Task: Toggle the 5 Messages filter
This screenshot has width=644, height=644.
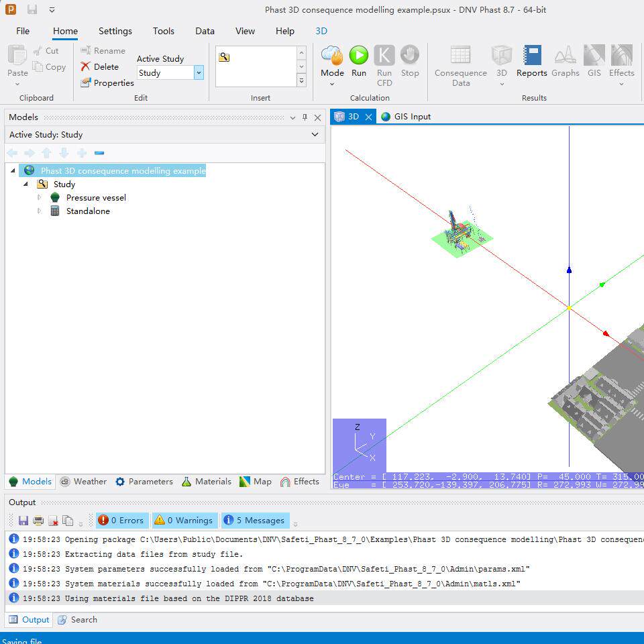Action: (255, 521)
